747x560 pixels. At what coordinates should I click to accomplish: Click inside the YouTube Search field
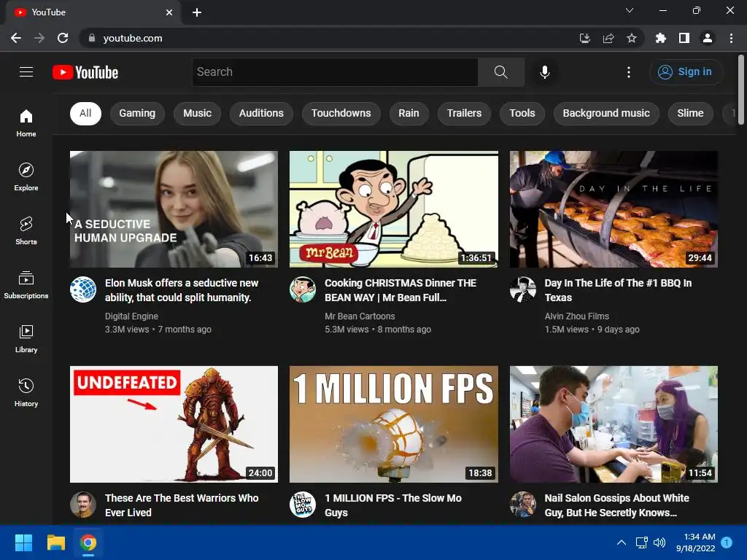tap(335, 72)
